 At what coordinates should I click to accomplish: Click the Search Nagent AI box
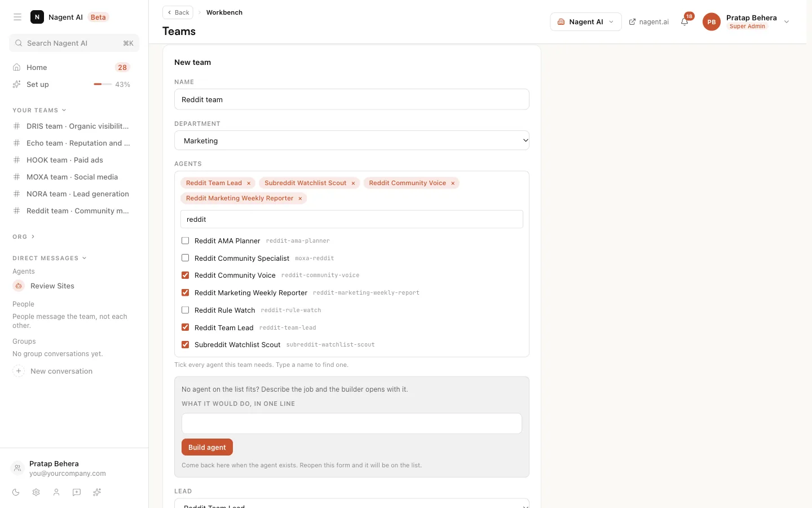point(74,43)
